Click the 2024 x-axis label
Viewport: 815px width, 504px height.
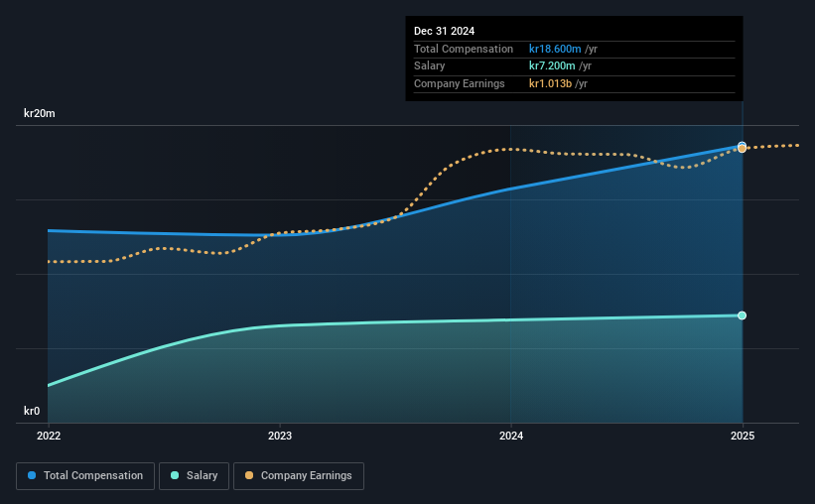[511, 436]
